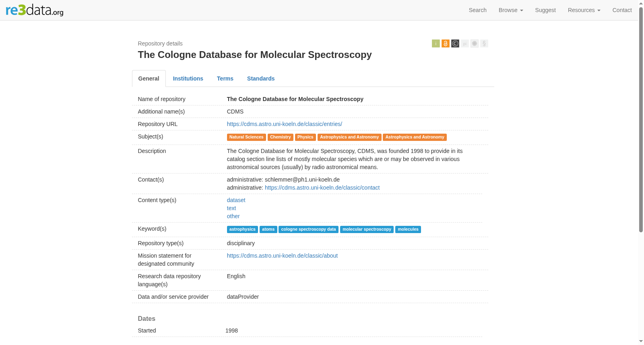The width and height of the screenshot is (644, 345).
Task: Click the 'molecular spectroscopy' keyword tag
Action: (x=367, y=229)
